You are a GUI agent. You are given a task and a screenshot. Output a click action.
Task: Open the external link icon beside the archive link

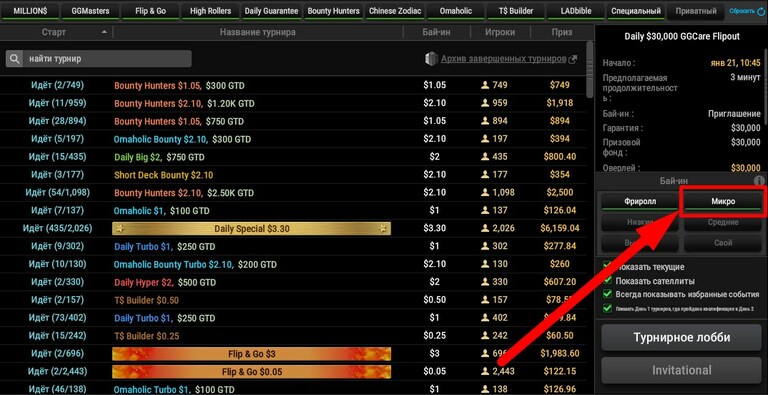coord(573,59)
